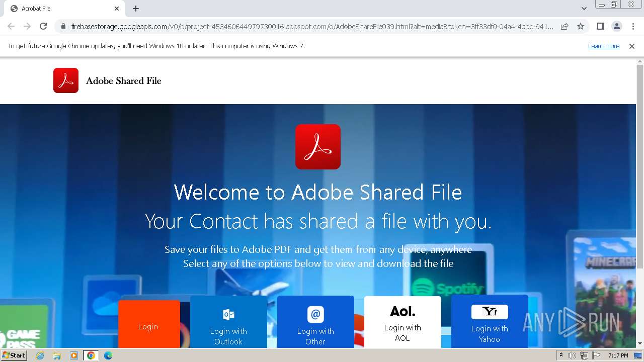This screenshot has height=362, width=644.
Task: Click the 7:17 PM system clock
Action: click(618, 355)
